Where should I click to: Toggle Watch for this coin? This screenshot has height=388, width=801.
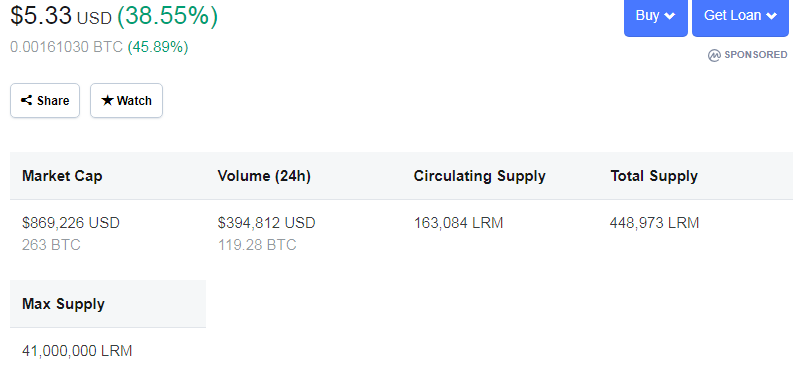click(x=127, y=101)
